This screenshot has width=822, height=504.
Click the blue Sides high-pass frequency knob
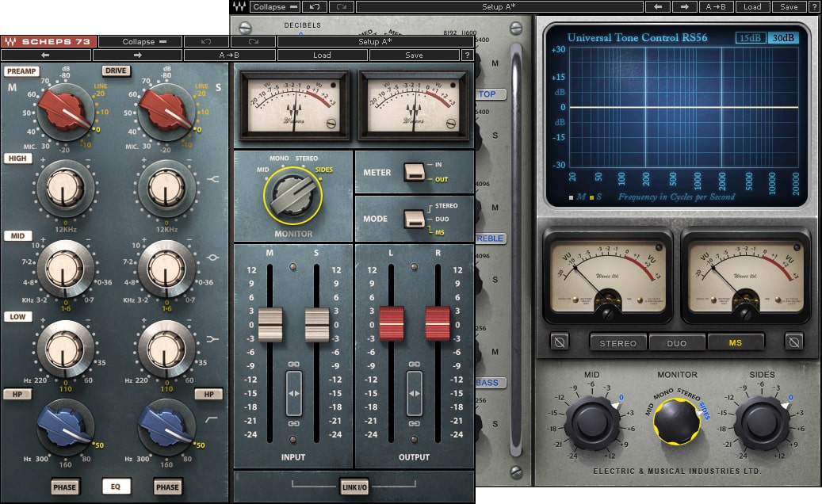166,426
